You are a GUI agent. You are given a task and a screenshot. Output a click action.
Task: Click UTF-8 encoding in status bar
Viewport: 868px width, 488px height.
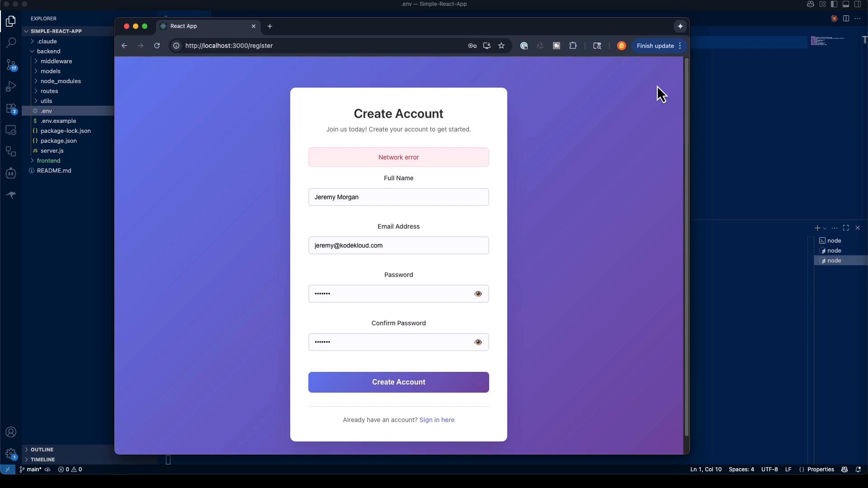[769, 469]
